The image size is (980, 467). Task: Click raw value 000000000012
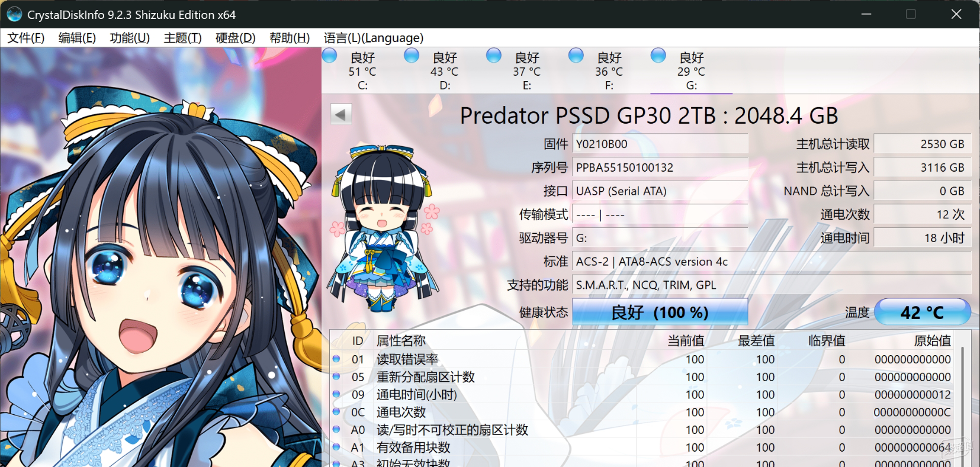(912, 395)
